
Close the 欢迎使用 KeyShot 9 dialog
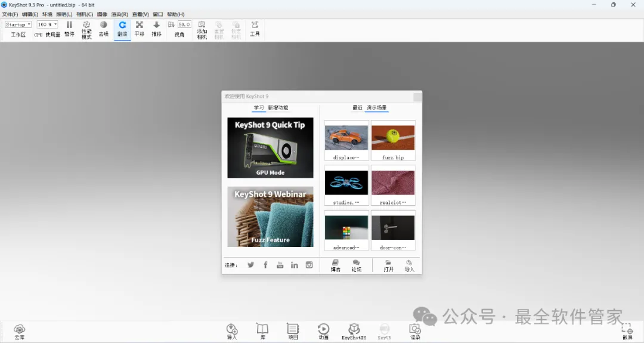point(417,97)
